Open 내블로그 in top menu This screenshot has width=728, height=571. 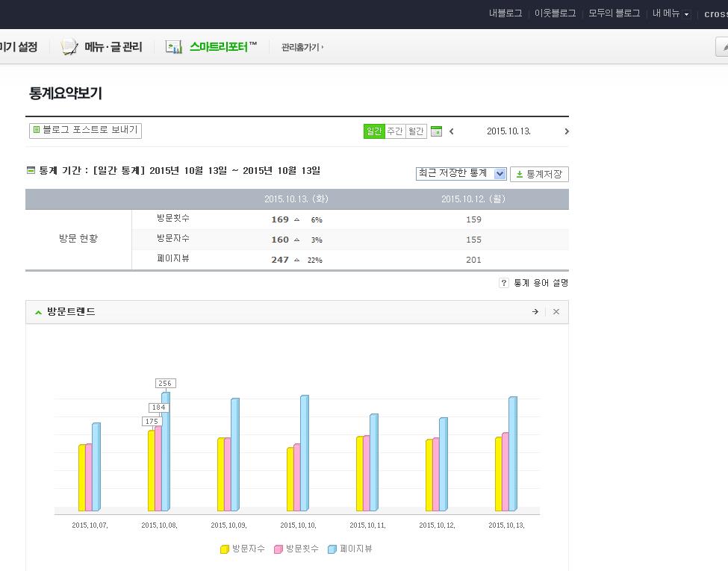click(x=505, y=13)
